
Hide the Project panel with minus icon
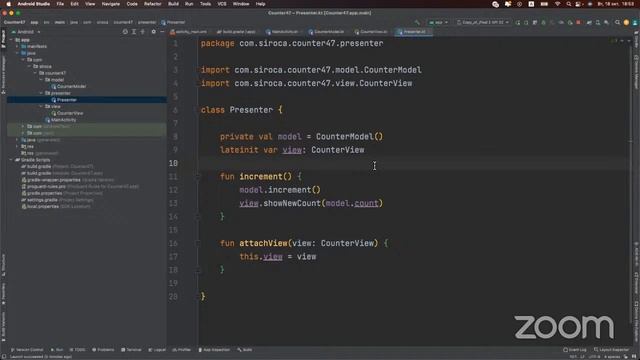(x=162, y=32)
